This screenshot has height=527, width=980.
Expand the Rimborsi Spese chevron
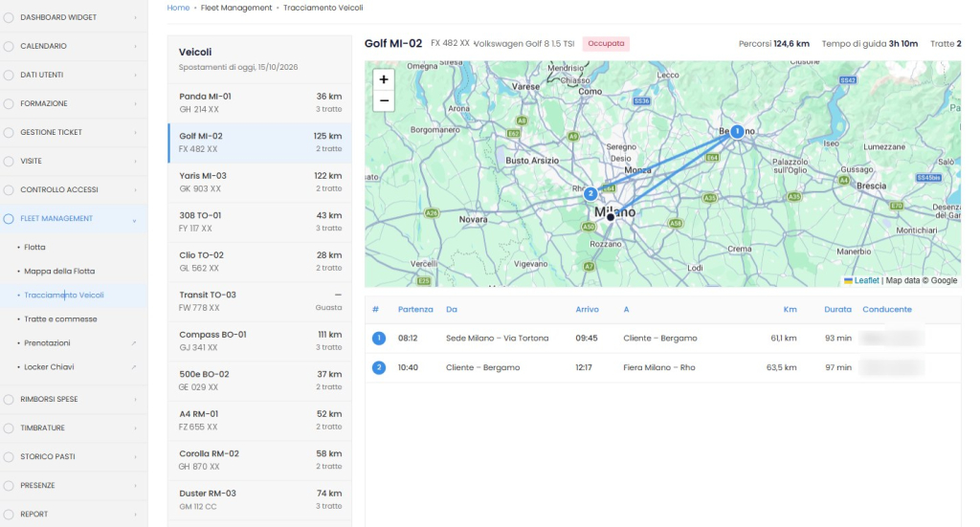[135, 400]
